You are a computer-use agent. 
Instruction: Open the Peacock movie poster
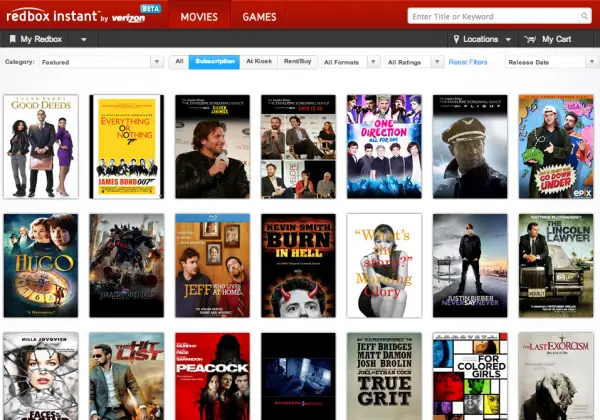[212, 376]
